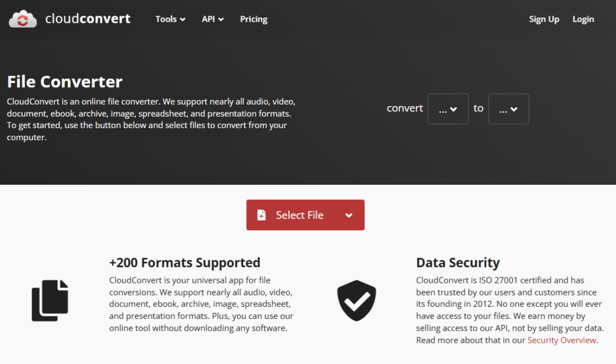616x364 pixels.
Task: Open the target format dropdown after 'to'
Action: (x=508, y=109)
